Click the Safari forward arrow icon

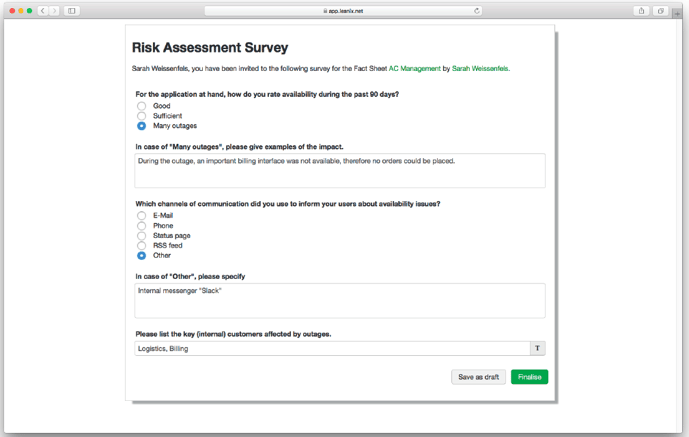(54, 11)
